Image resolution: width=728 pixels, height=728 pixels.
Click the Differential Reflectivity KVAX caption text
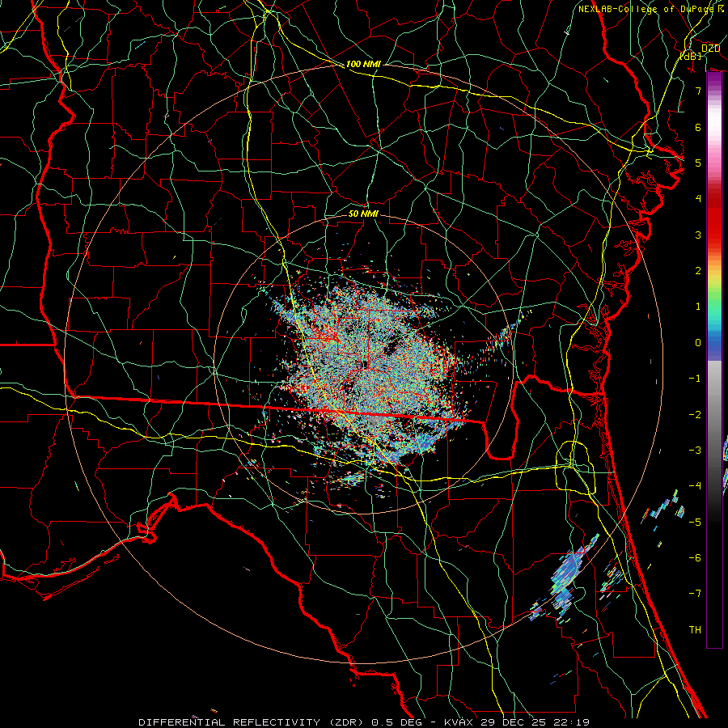click(x=364, y=722)
